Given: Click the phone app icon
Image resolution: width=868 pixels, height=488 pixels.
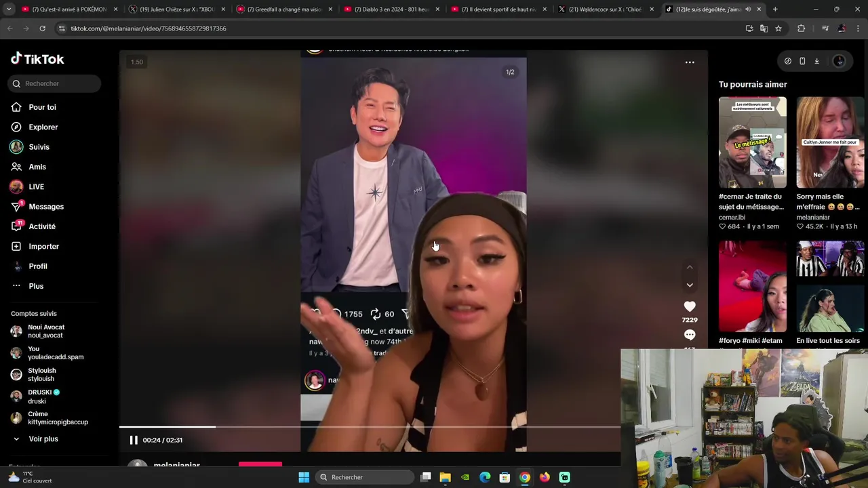Looking at the screenshot, I should pos(802,61).
